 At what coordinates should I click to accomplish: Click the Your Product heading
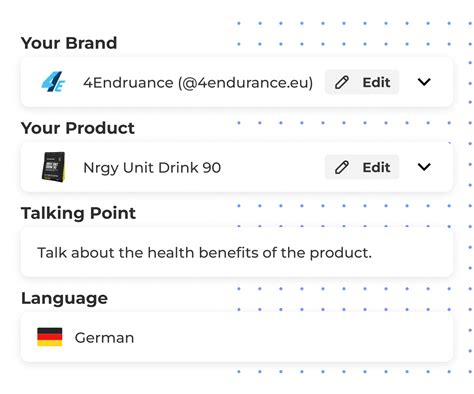(x=78, y=128)
